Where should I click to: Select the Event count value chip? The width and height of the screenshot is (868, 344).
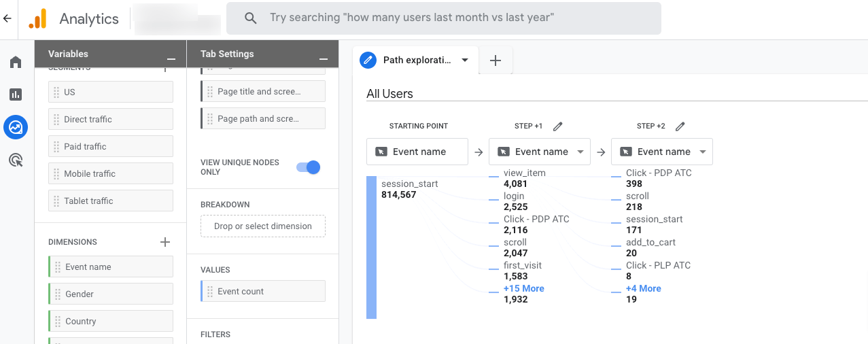(x=263, y=291)
